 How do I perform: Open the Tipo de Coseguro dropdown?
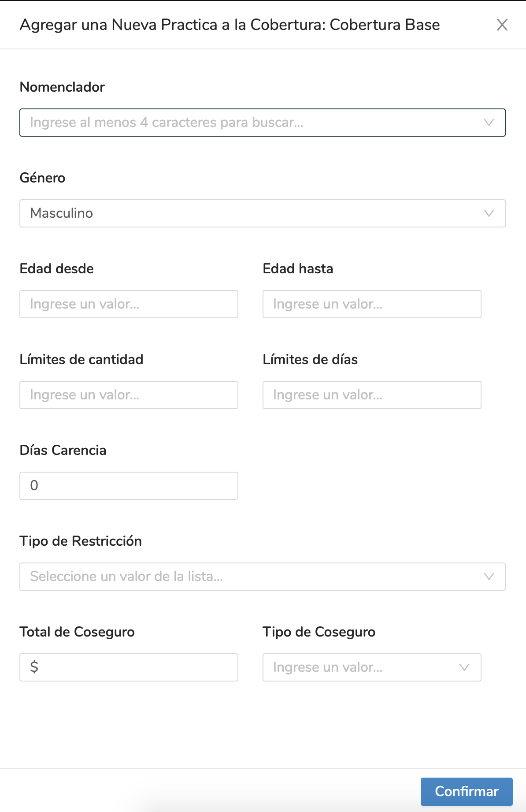[371, 667]
